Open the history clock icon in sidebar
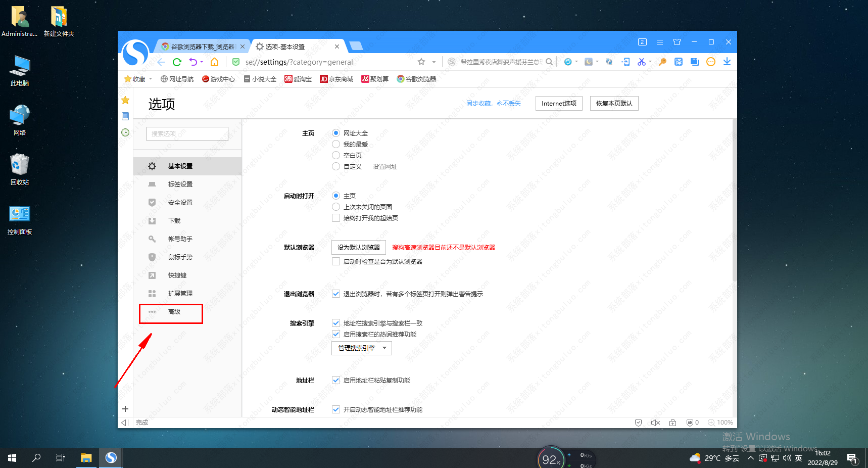Viewport: 868px width, 468px height. point(125,132)
